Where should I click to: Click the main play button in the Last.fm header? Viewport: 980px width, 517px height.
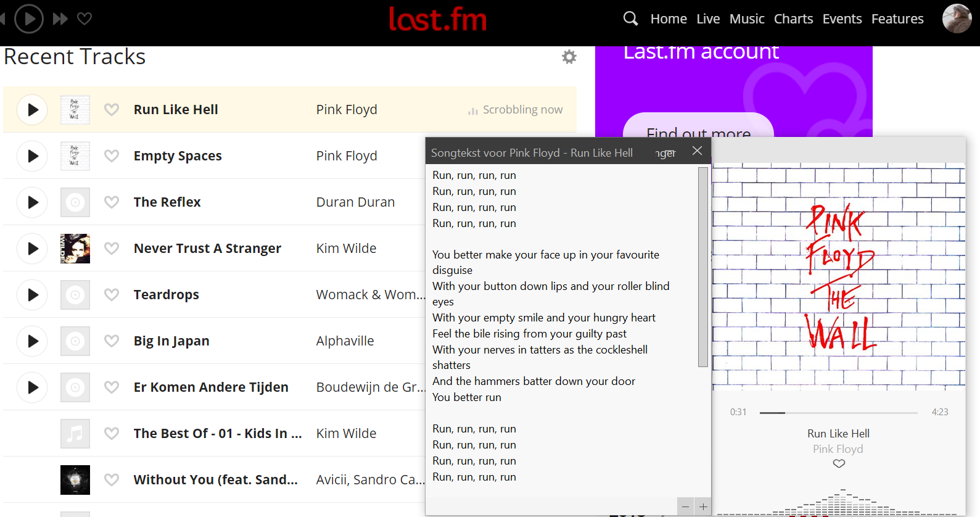[29, 19]
